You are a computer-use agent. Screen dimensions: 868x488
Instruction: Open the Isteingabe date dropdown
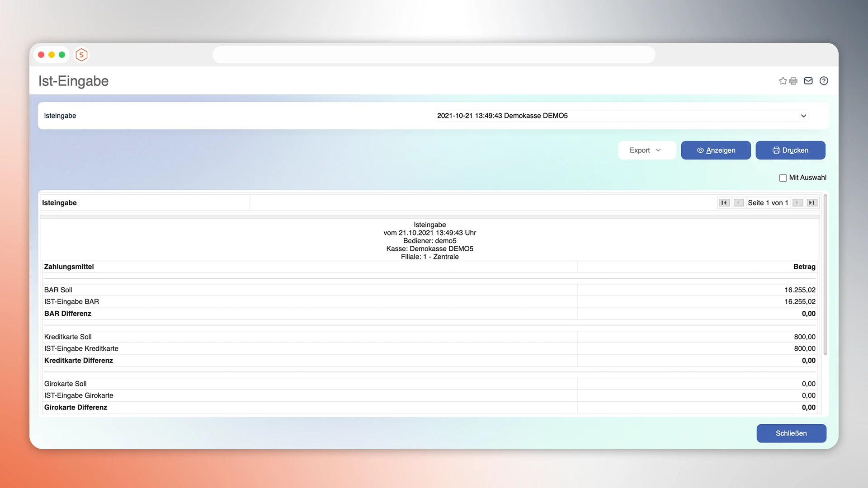622,116
